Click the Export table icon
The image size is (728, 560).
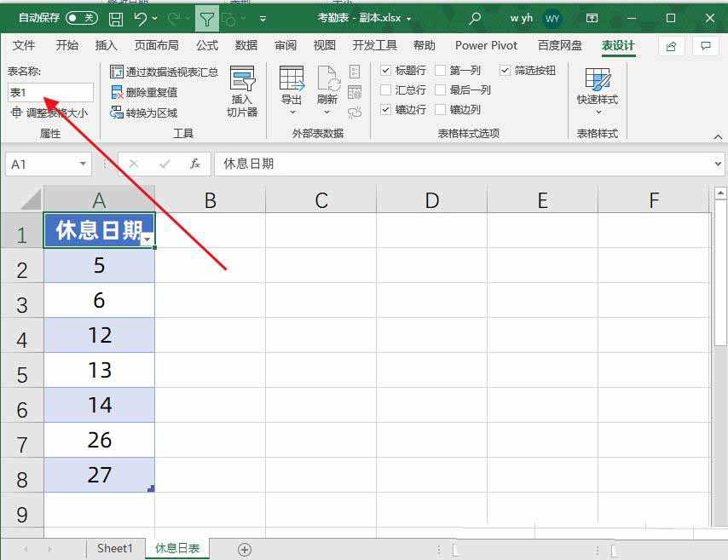[x=292, y=89]
